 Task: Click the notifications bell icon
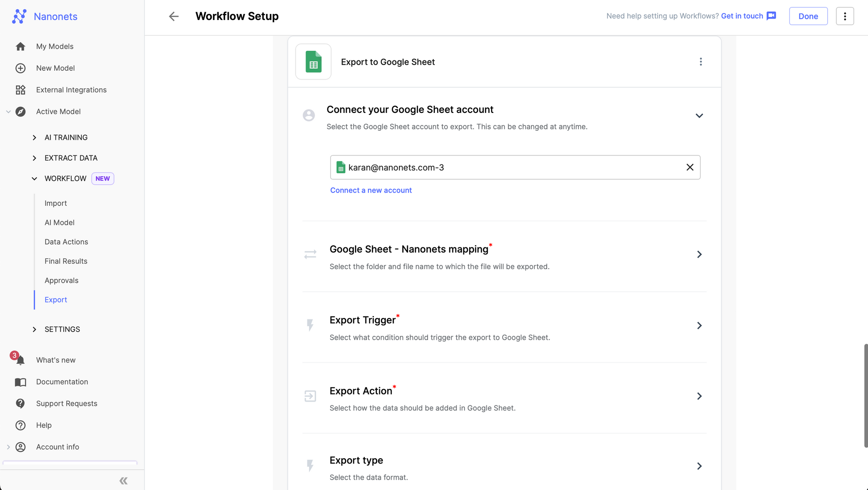[20, 359]
